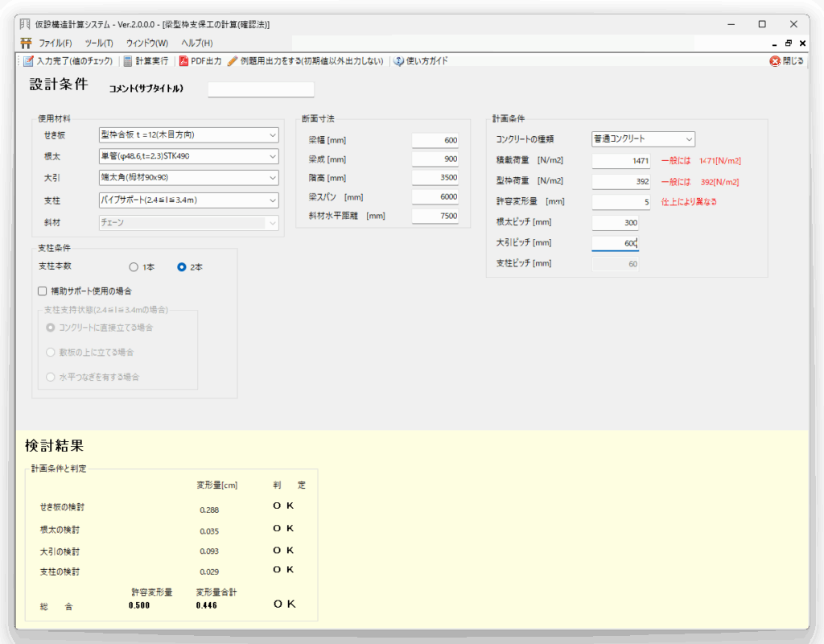Click the 大引ピッチ [mm] input field
The height and width of the screenshot is (644, 824).
pos(616,243)
